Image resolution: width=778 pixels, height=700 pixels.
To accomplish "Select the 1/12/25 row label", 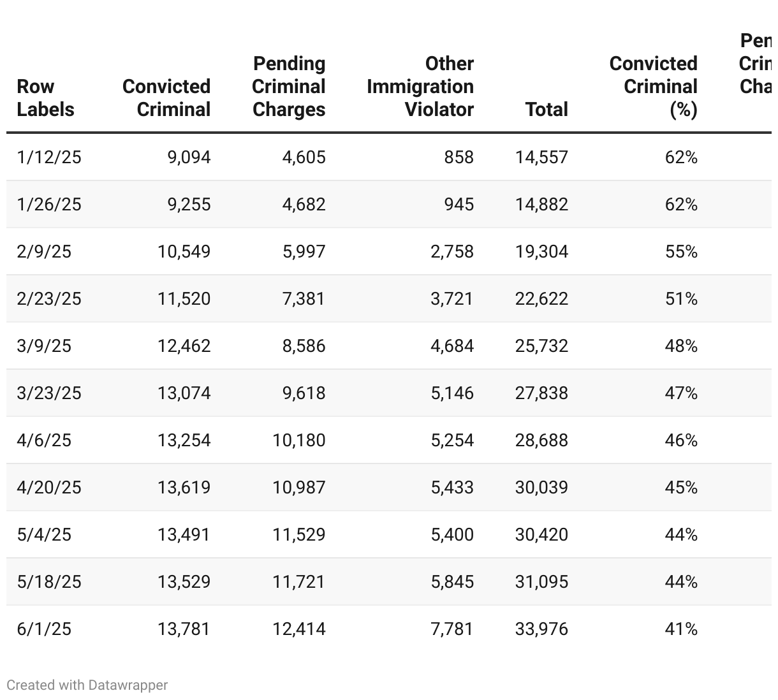I will 49,157.
